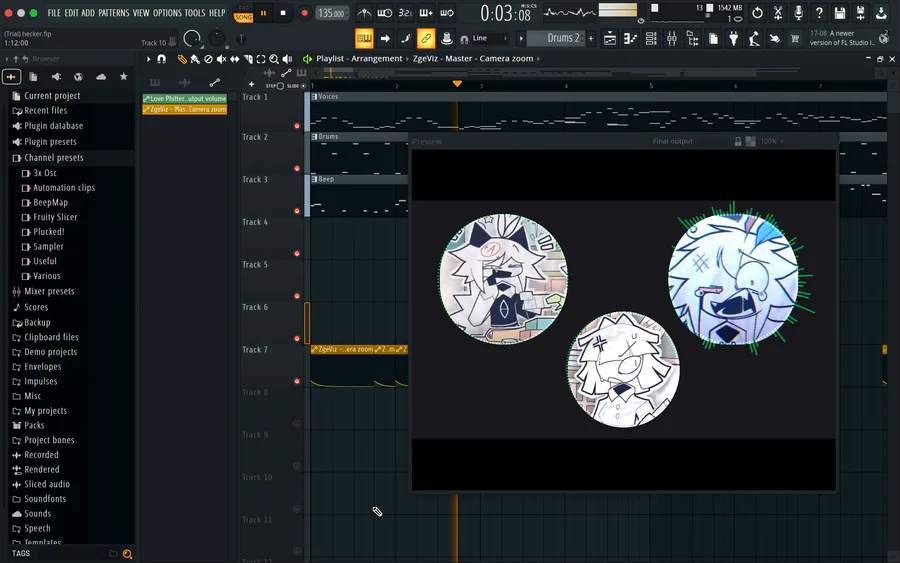Mute Track 3 via its red dot
Viewport: 900px width, 563px height.
point(297,211)
